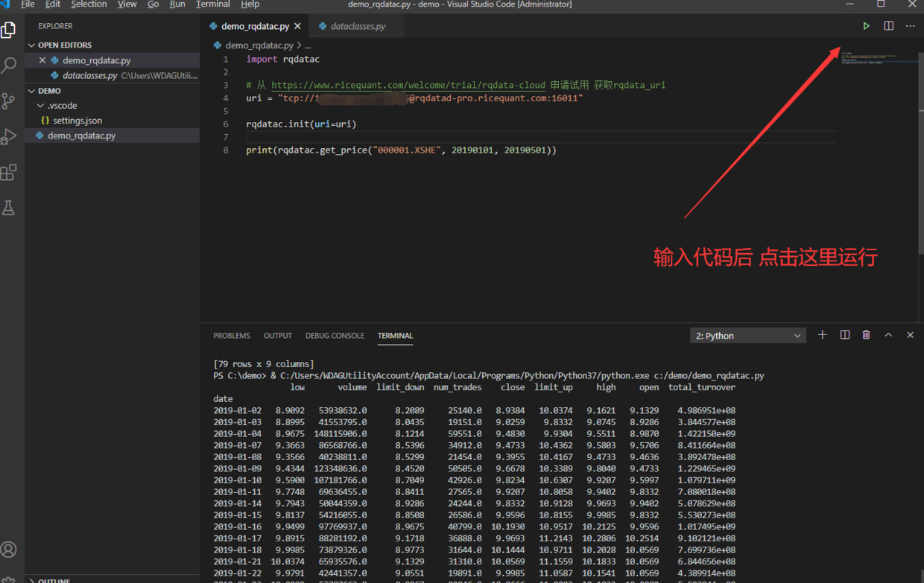
Task: Kill the terminal using the trash icon
Action: [x=866, y=335]
